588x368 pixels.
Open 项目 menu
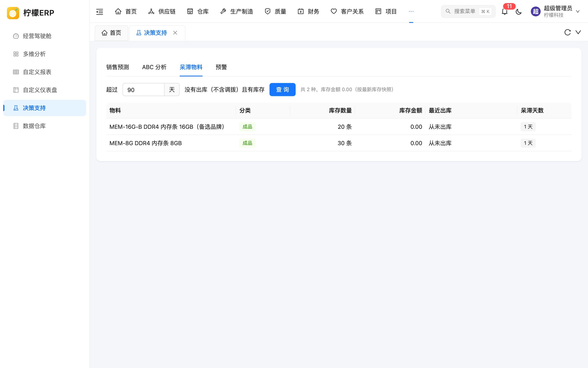(386, 11)
